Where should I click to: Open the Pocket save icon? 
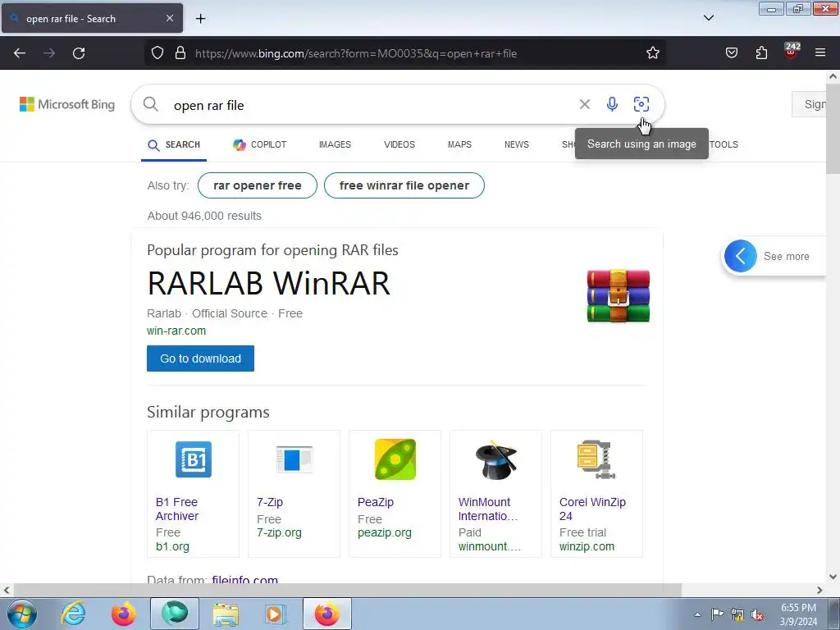(x=731, y=53)
